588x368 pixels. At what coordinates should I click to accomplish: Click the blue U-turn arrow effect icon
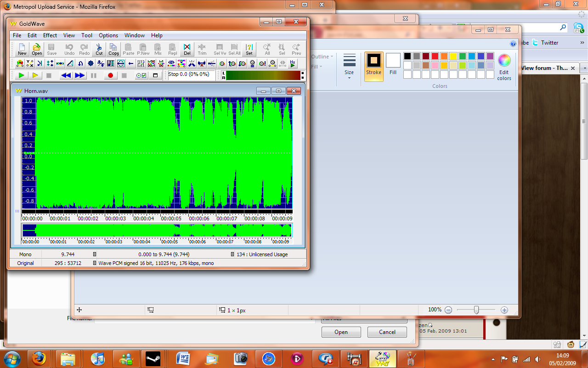pyautogui.click(x=80, y=63)
